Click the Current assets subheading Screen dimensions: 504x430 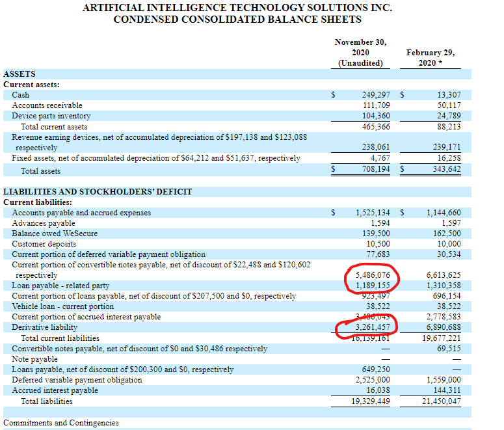31,85
